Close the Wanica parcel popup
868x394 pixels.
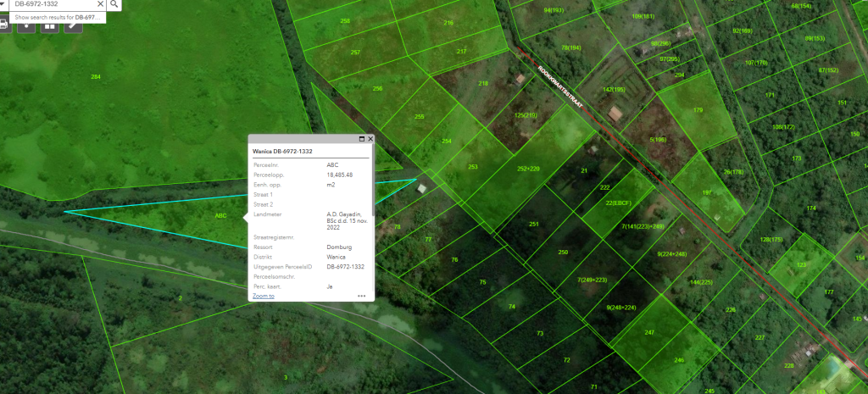tap(370, 138)
